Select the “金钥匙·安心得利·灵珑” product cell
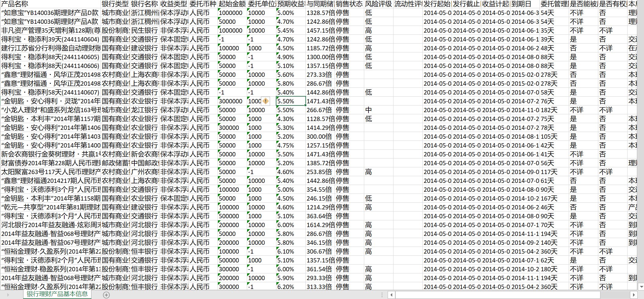The height and width of the screenshot is (299, 644). [x=51, y=101]
